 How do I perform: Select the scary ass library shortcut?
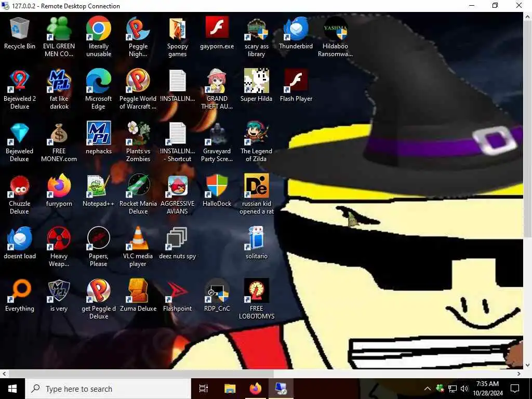256,37
